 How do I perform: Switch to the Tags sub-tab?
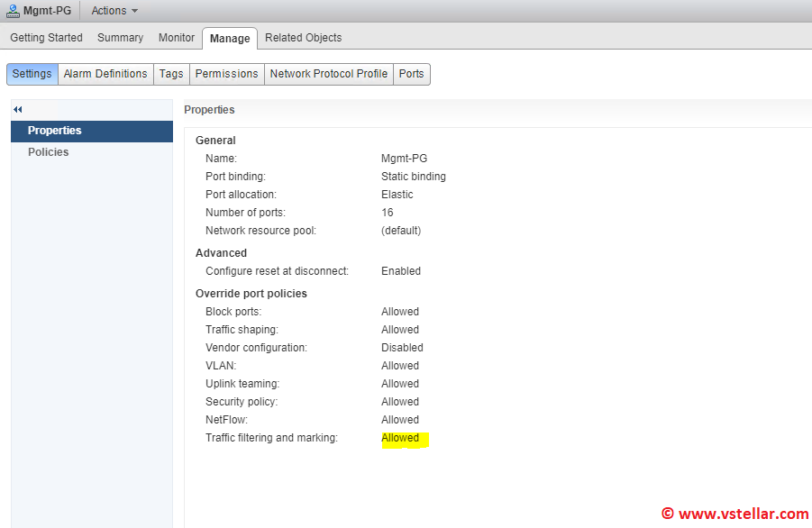click(x=171, y=74)
